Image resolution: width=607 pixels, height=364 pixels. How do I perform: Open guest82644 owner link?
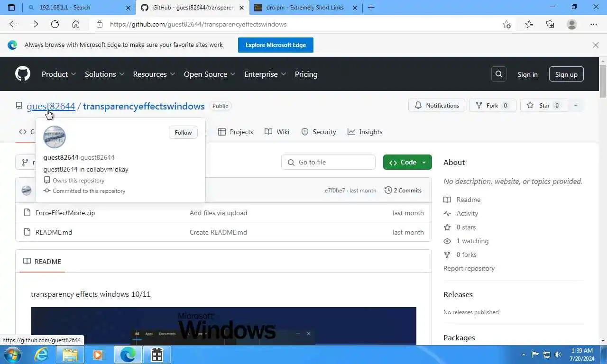pyautogui.click(x=51, y=106)
